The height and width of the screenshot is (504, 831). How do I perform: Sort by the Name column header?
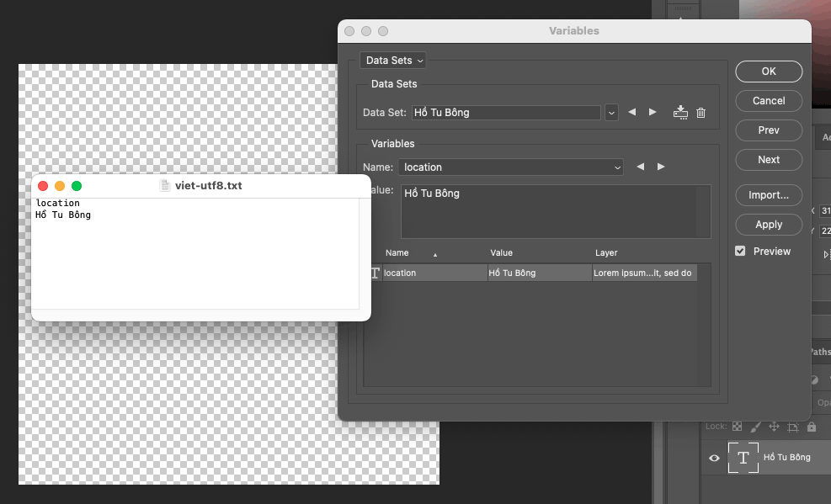(397, 253)
